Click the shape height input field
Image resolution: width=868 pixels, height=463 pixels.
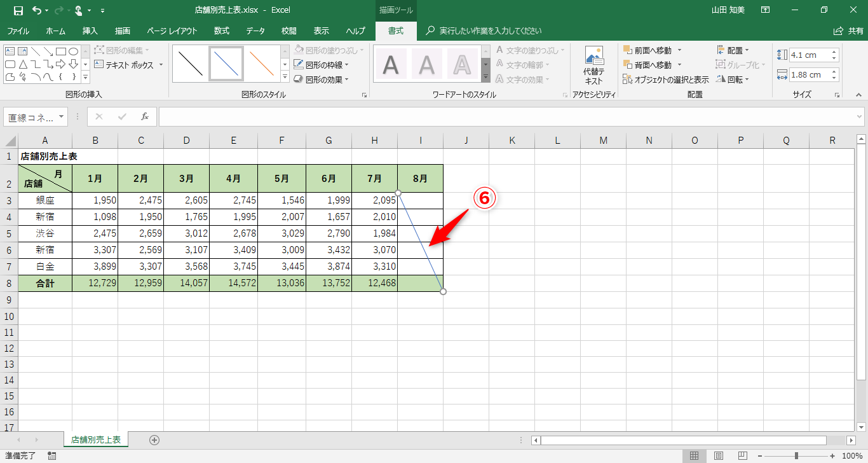point(810,55)
